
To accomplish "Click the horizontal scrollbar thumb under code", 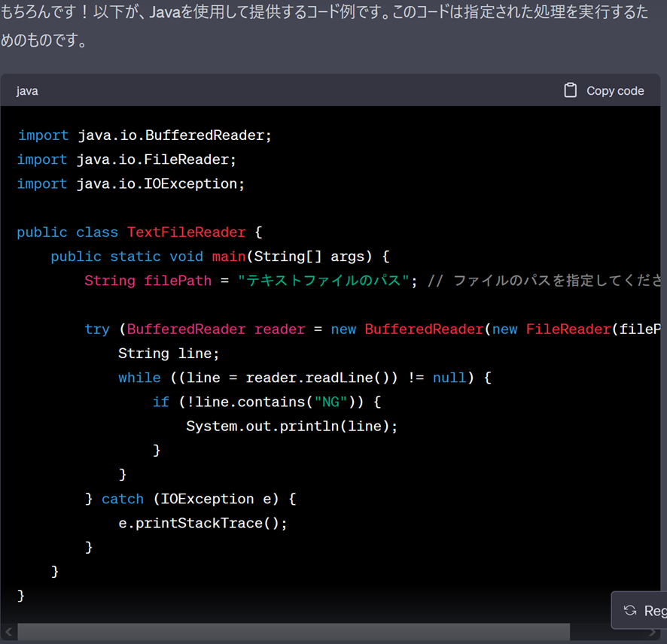I will click(x=294, y=632).
